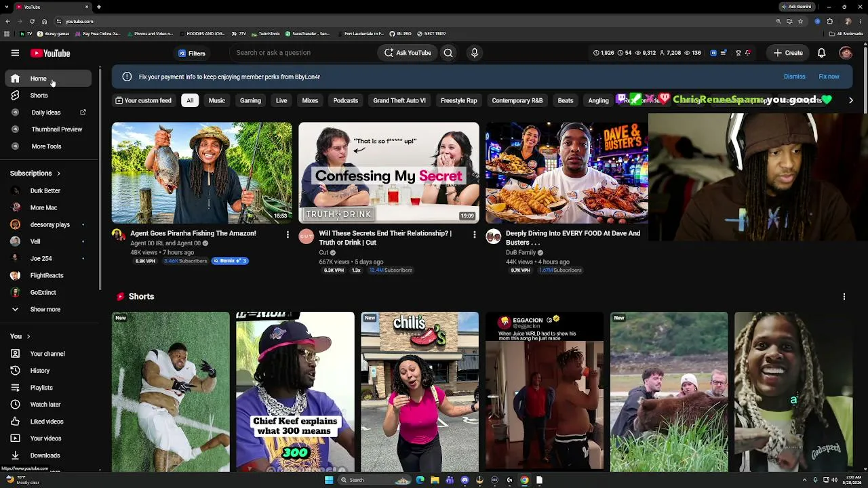The image size is (868, 488).
Task: Click the Home icon in sidebar
Action: [15, 79]
